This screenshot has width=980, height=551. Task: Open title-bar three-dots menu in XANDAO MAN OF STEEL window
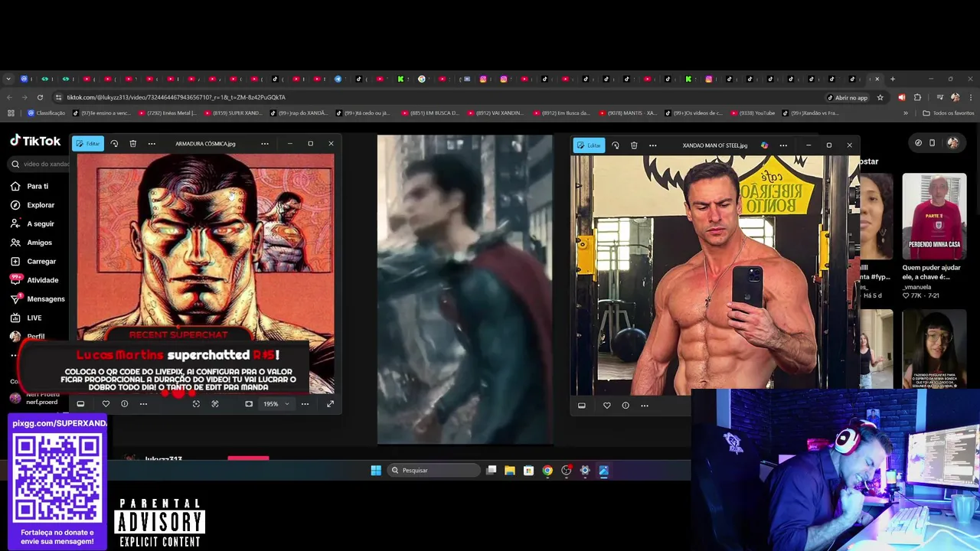(x=783, y=145)
